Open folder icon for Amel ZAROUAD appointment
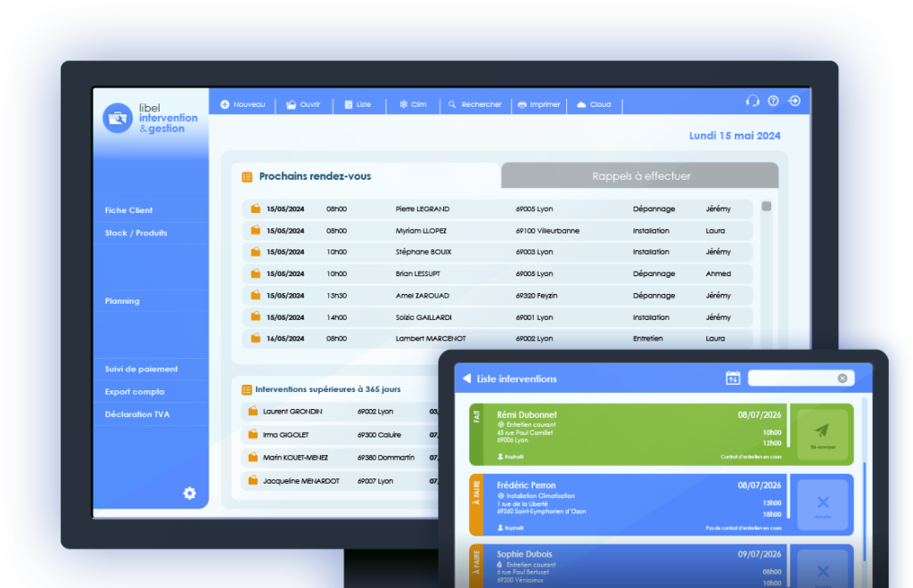 click(256, 295)
